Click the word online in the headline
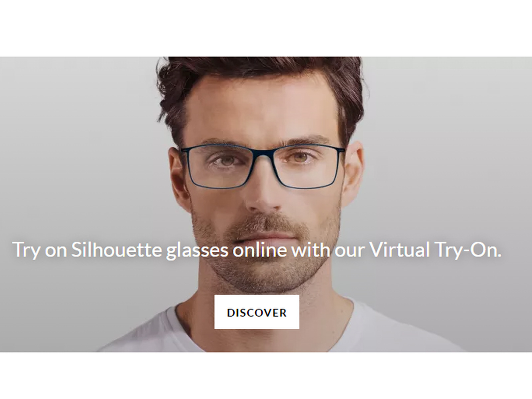Viewport: 532px width, 399px height. (259, 249)
